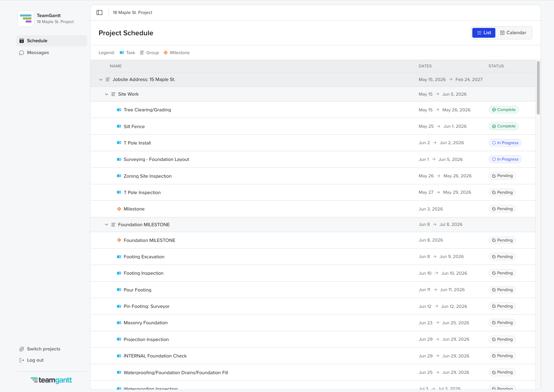Collapse the Foundation MILESTONE group chevron
The image size is (554, 392).
(106, 225)
